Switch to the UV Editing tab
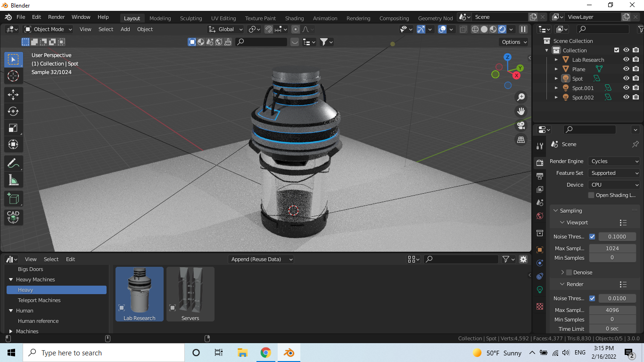This screenshot has height=362, width=644. point(223,18)
